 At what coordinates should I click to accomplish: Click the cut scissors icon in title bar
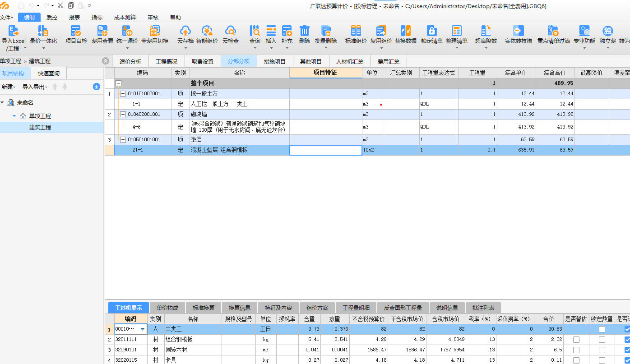[x=60, y=5]
